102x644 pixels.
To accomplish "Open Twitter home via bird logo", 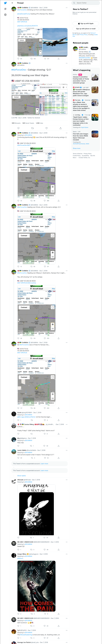I will [5, 3].
